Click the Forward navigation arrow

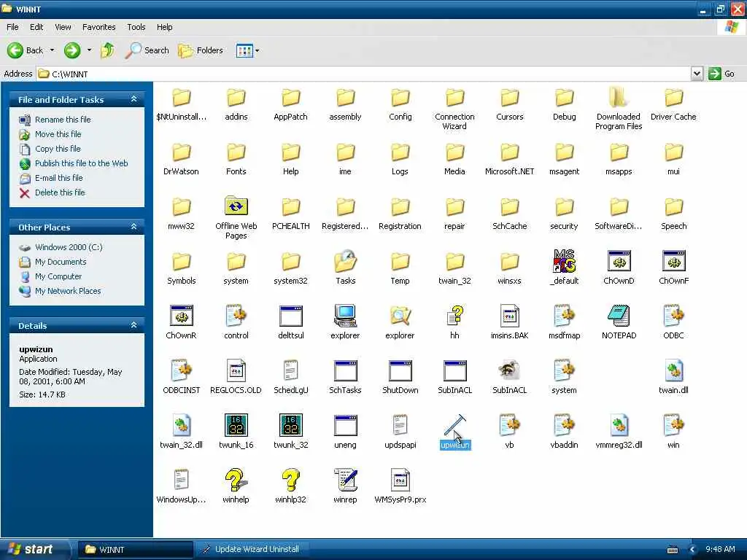72,50
